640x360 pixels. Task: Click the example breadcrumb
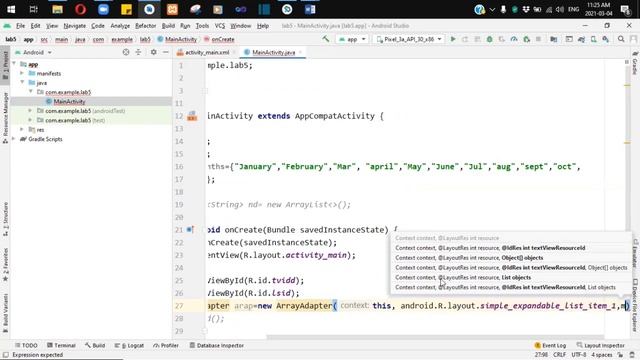(x=122, y=39)
